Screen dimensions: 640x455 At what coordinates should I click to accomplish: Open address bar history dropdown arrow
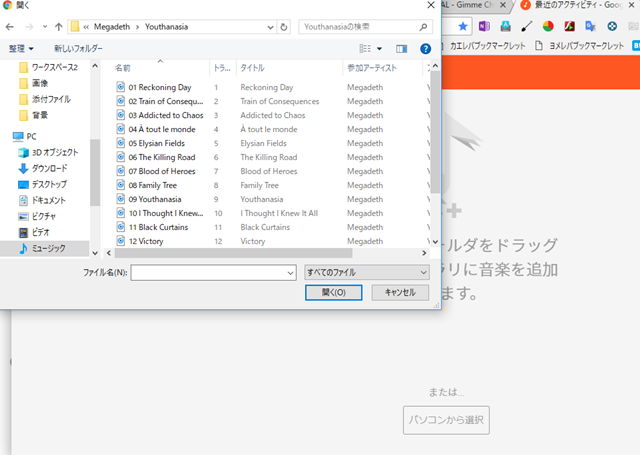pos(270,27)
